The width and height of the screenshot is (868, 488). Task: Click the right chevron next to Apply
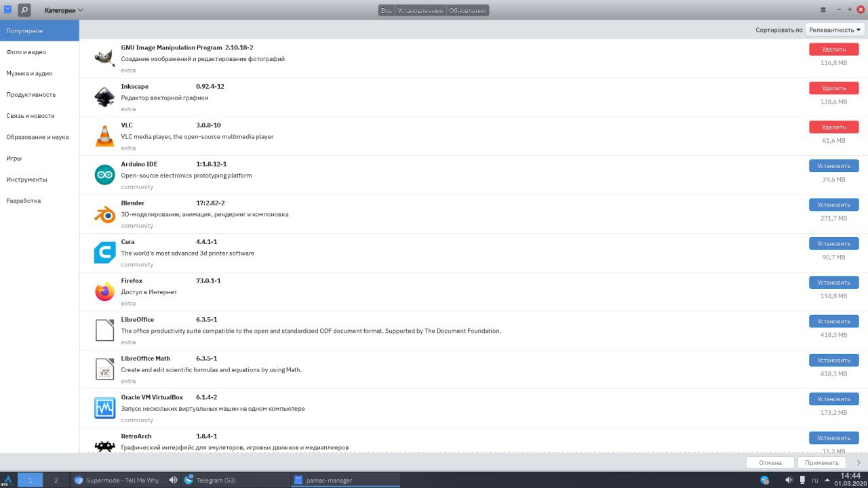859,463
